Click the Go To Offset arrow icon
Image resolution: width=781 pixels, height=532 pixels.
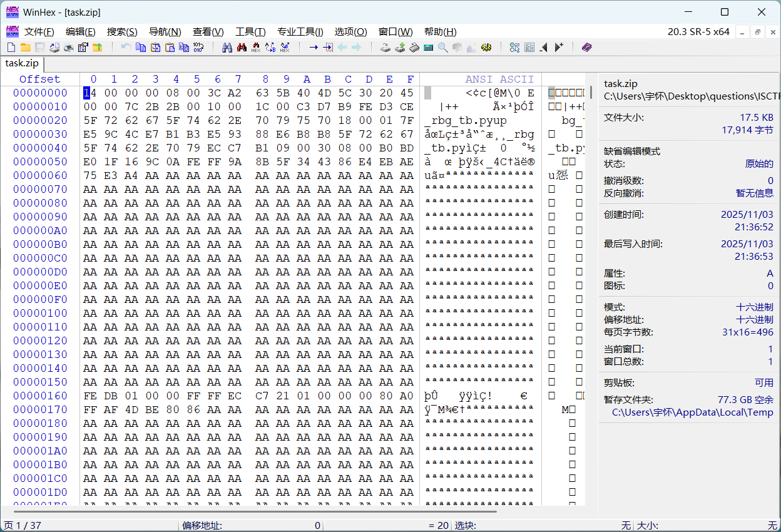314,48
